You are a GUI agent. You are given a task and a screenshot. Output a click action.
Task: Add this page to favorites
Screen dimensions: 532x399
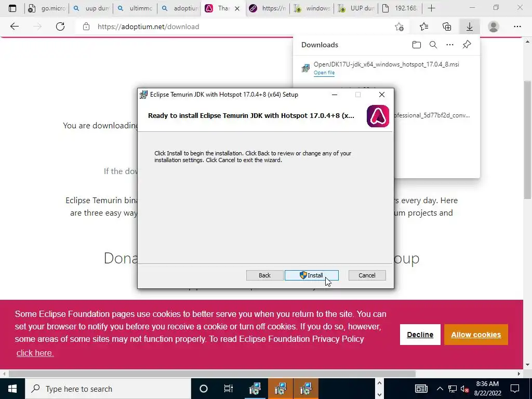(400, 26)
